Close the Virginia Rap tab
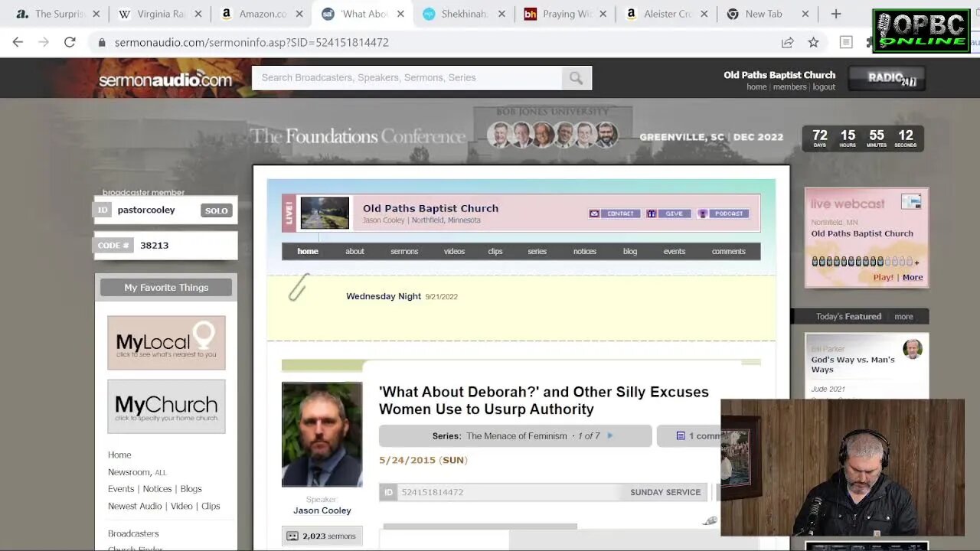The height and width of the screenshot is (551, 980). 198,14
